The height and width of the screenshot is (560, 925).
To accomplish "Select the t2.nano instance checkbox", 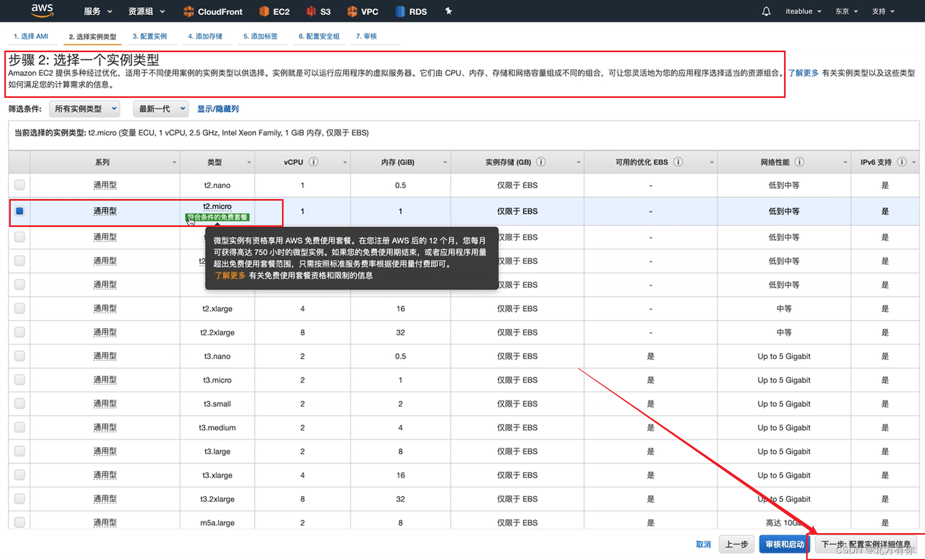I will tap(19, 185).
